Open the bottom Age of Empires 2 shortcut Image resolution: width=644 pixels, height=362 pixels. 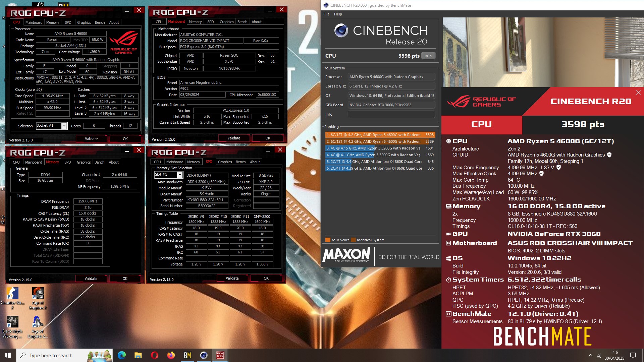[x=38, y=327]
